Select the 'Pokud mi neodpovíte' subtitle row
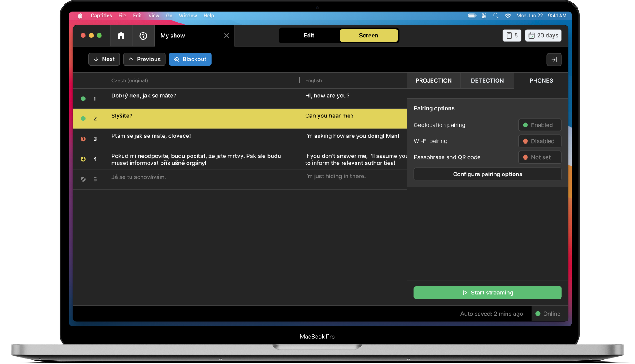Screen dimensions: 635x364 tap(240, 159)
